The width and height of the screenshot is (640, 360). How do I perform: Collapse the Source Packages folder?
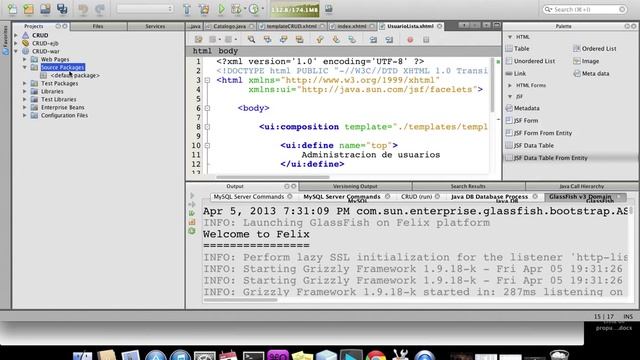click(24, 67)
